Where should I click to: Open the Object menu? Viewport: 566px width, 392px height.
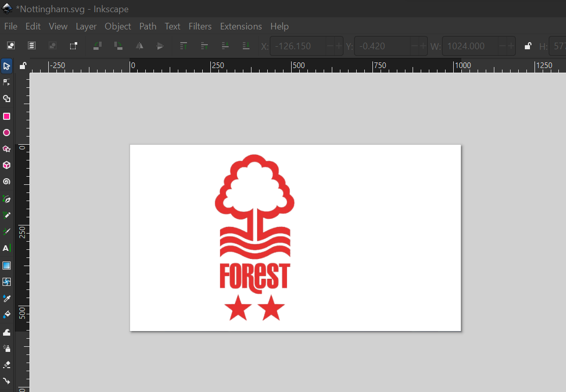(118, 26)
